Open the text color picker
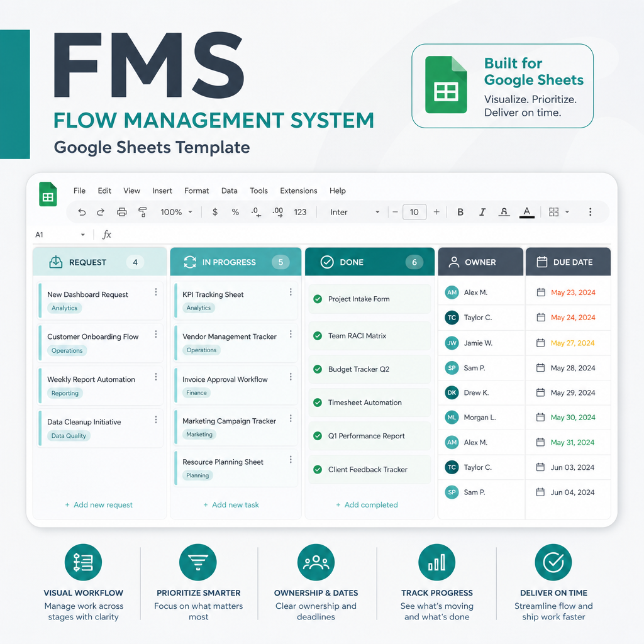 click(527, 212)
